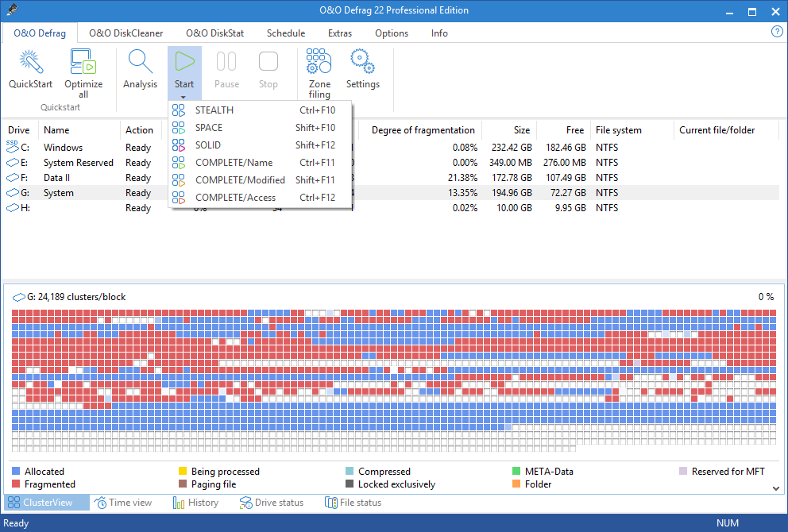This screenshot has height=532, width=788.
Task: Click the orange Folder legend swatch
Action: (516, 484)
